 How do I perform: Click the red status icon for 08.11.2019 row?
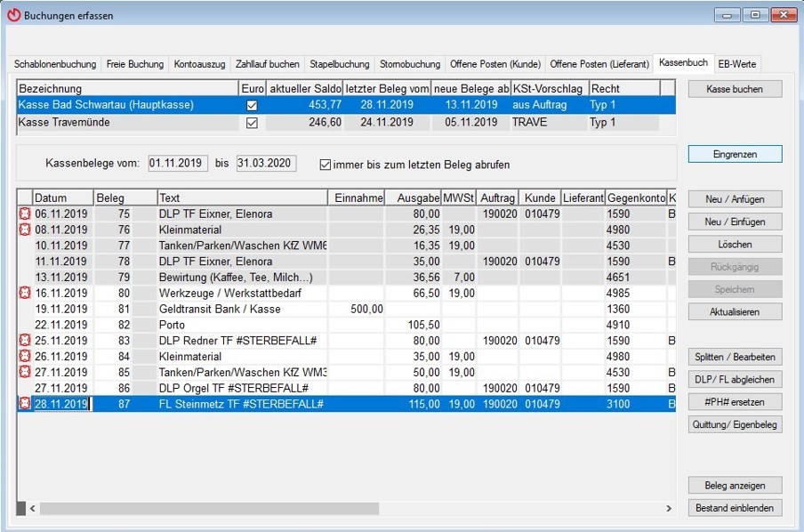pos(25,230)
